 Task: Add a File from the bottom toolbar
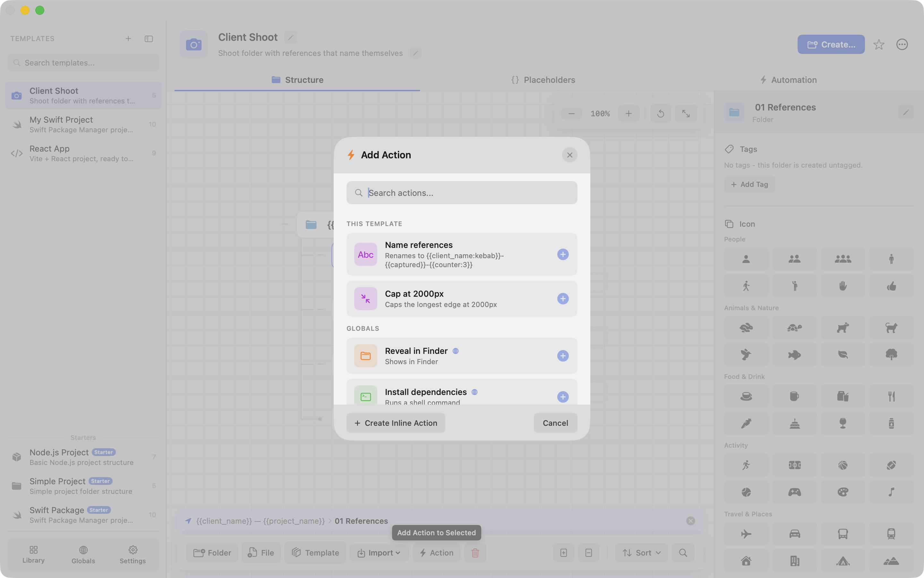pos(261,553)
